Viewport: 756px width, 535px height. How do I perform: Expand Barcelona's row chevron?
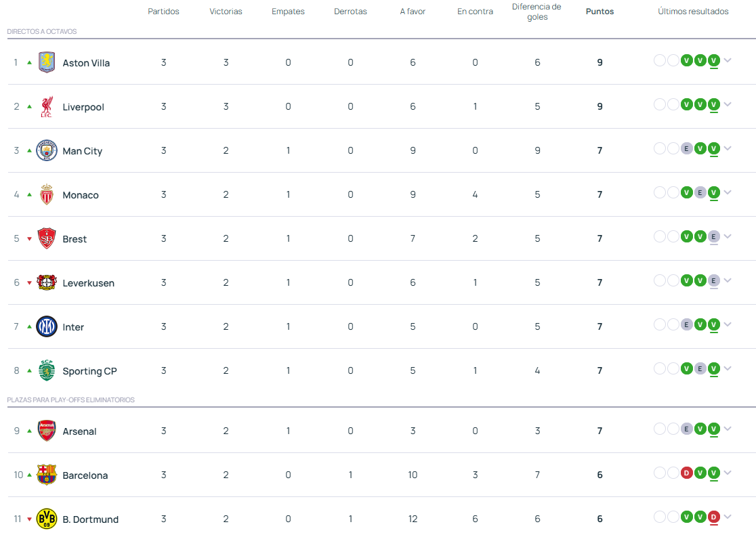point(728,473)
